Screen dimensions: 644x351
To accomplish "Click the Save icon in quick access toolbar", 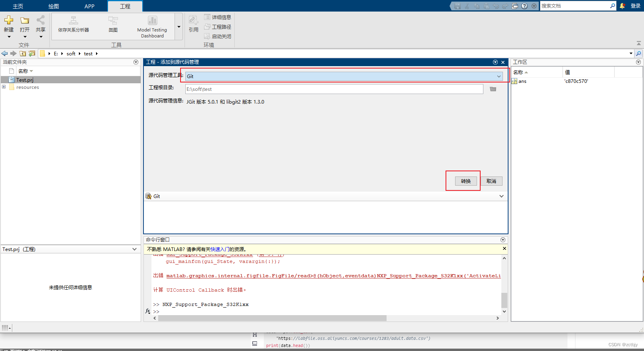I will pyautogui.click(x=457, y=6).
